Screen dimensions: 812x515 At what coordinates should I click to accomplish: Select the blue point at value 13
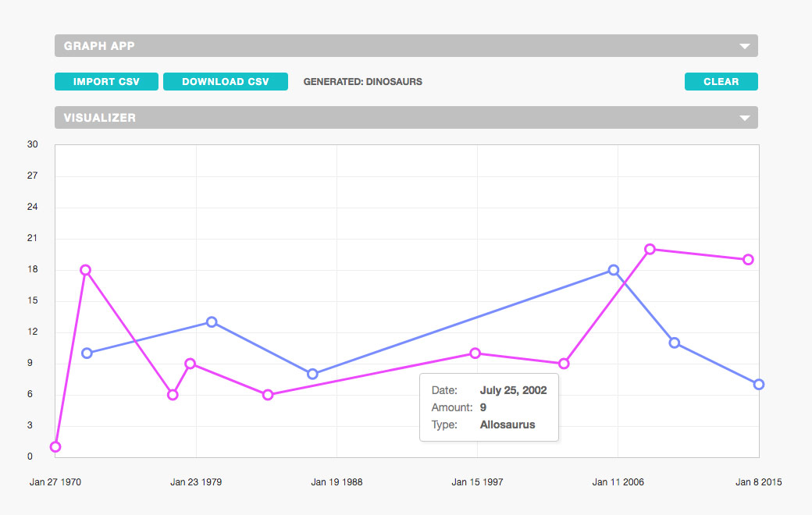[212, 321]
